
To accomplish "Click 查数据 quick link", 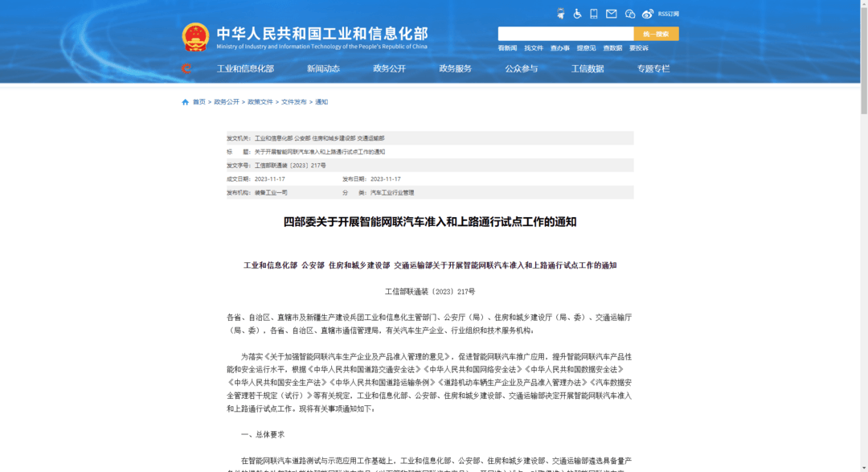I will point(612,48).
